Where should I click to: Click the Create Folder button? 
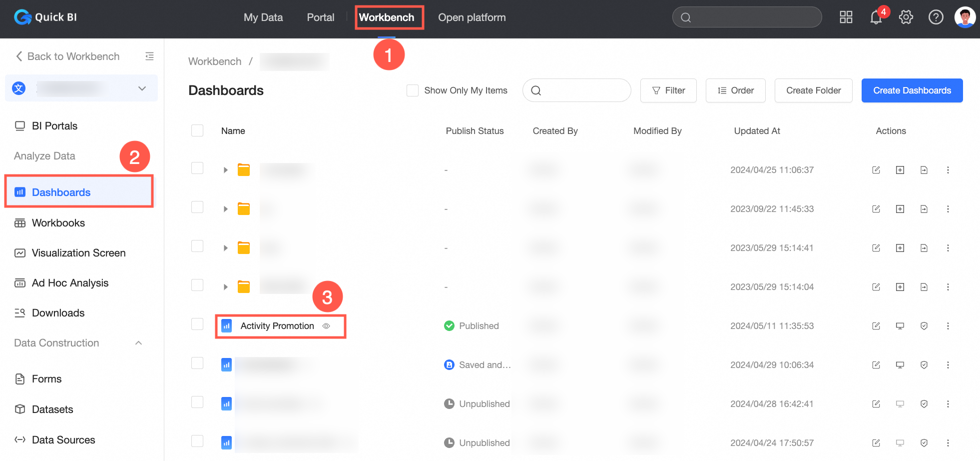point(814,90)
